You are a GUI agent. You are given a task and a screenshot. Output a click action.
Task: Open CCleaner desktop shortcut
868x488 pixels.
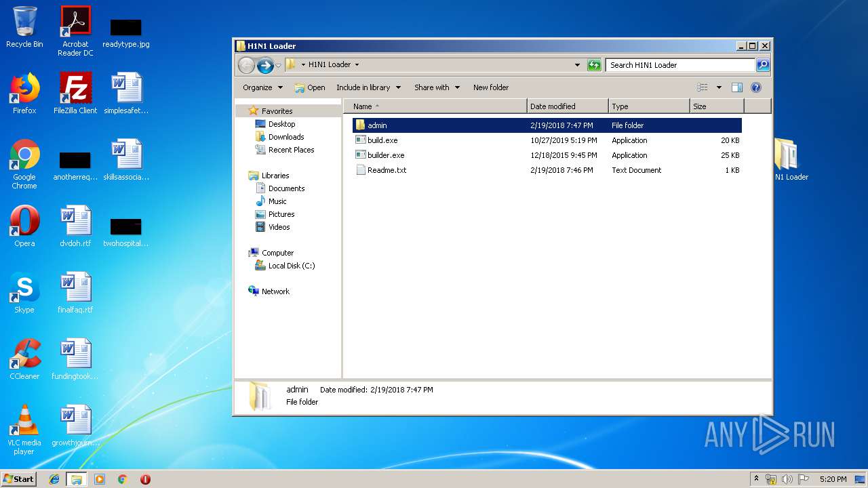click(x=24, y=359)
